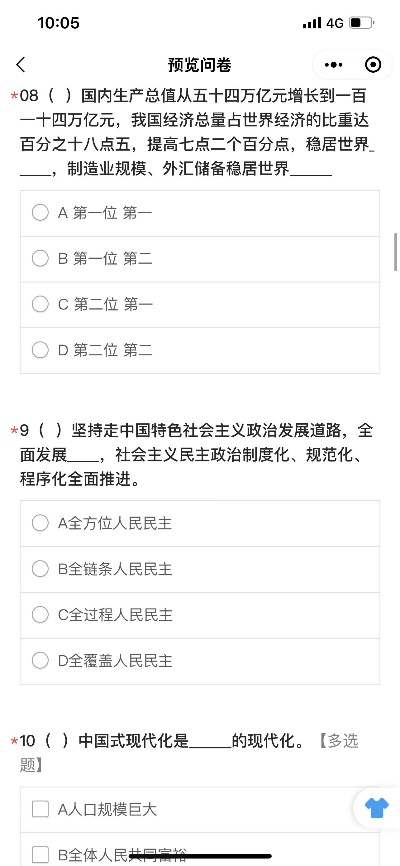Pick D全覆盖人民民主 answer
The width and height of the screenshot is (400, 866).
[200, 661]
